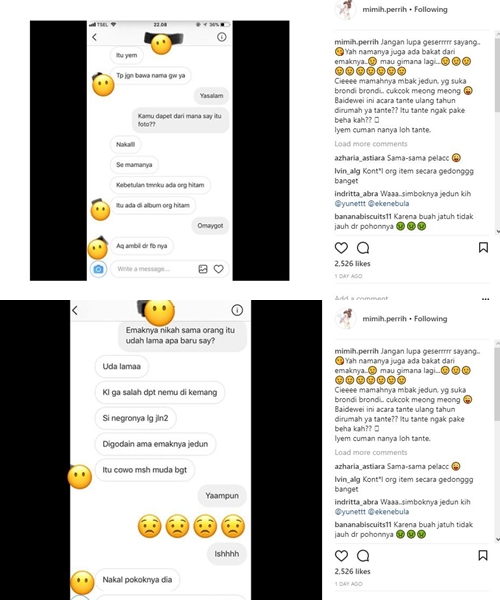Like the top post with heart icon
The width and height of the screenshot is (500, 600).
click(341, 248)
